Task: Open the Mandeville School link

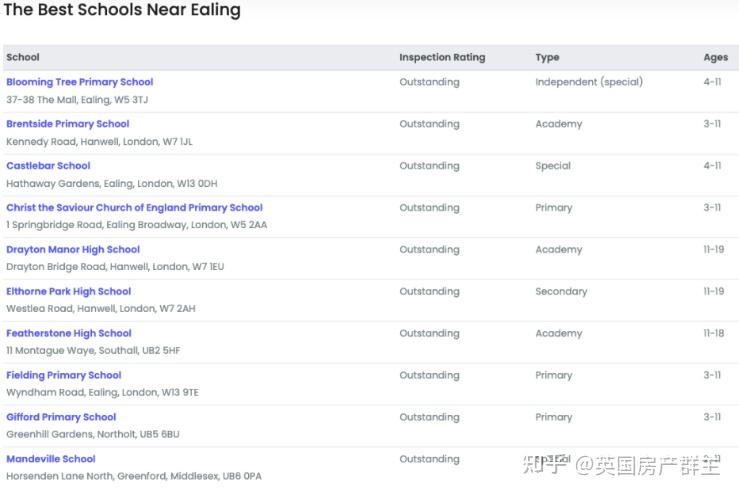Action: point(51,460)
